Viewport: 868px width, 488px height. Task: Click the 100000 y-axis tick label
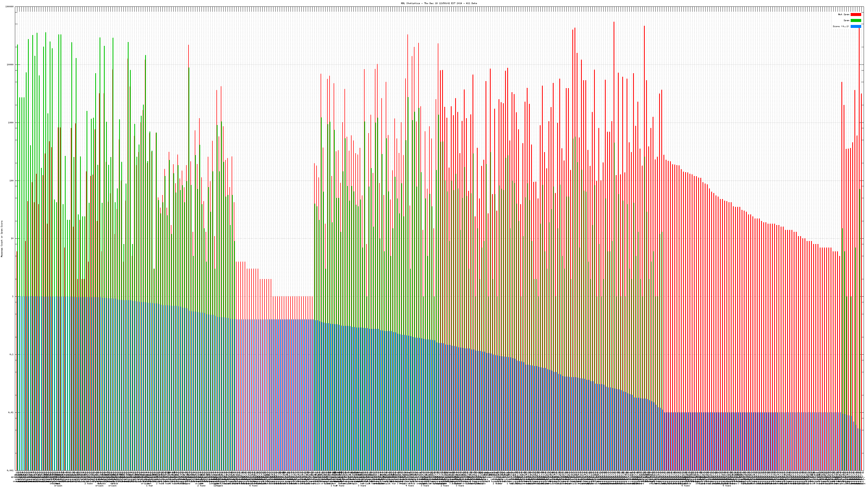click(x=10, y=7)
